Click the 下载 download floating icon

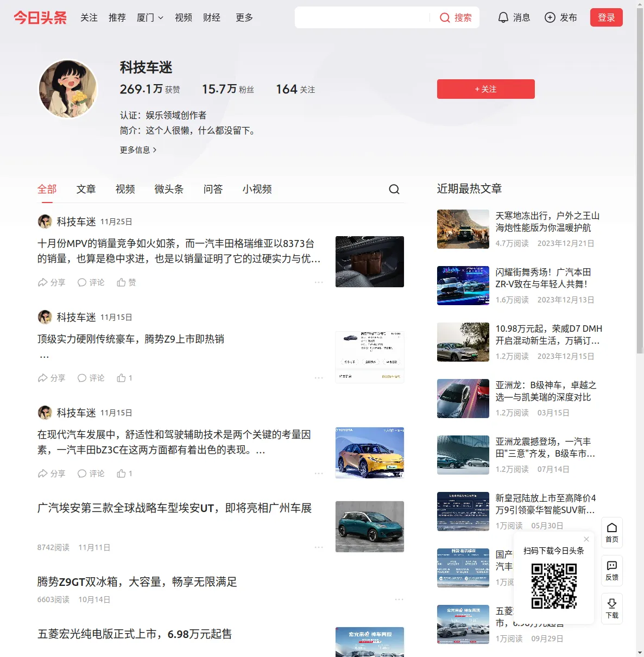612,609
